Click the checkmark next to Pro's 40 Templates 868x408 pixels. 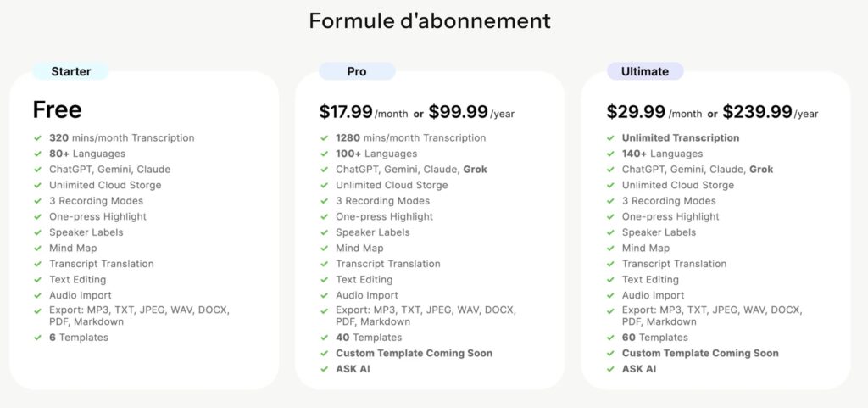pyautogui.click(x=324, y=338)
